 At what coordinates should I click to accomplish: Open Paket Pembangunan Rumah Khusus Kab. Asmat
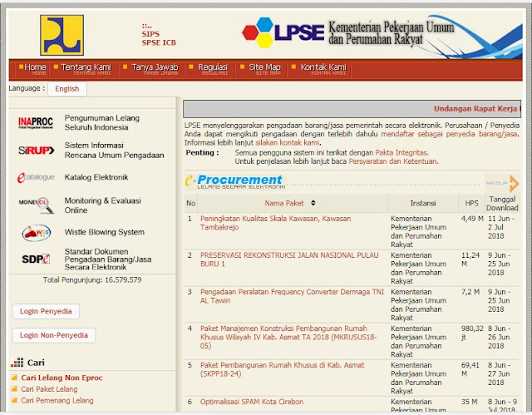282,369
